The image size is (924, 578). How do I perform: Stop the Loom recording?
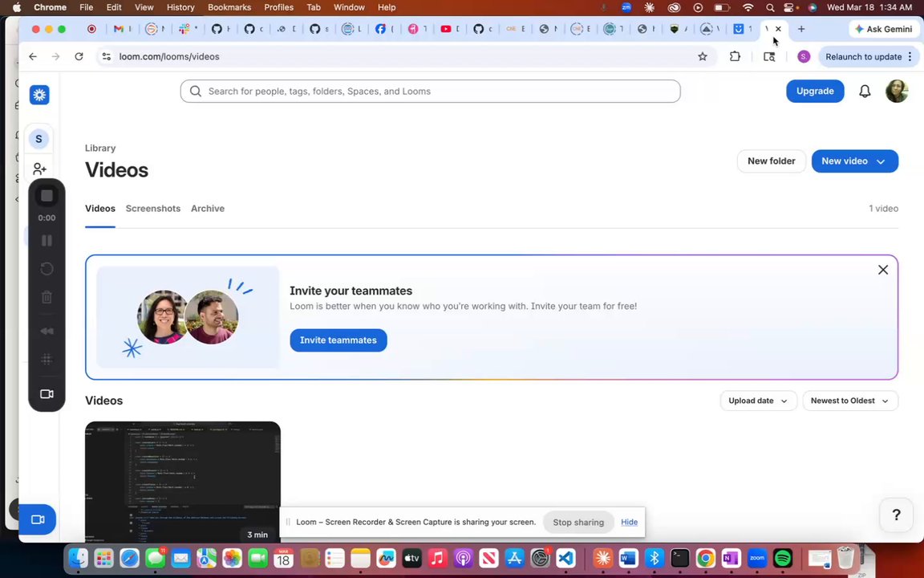pyautogui.click(x=47, y=196)
